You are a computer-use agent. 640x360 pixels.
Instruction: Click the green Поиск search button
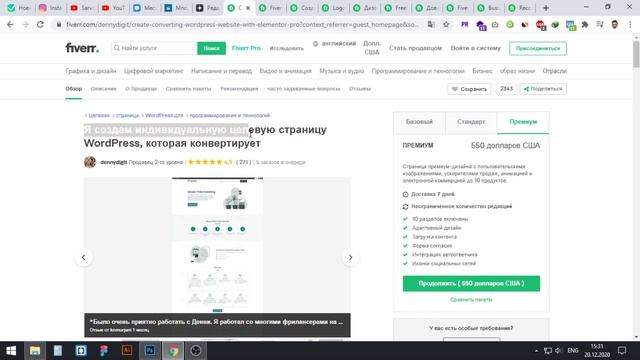click(211, 48)
